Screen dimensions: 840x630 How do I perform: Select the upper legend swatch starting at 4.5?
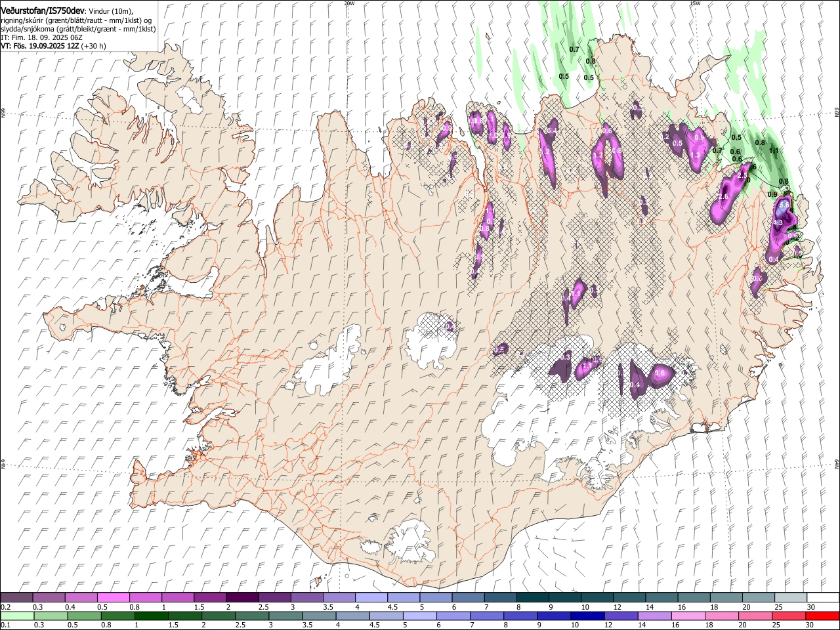pos(403,597)
